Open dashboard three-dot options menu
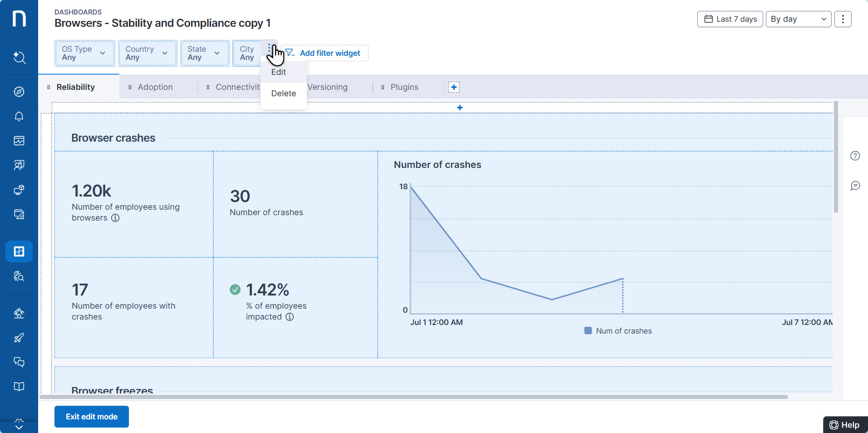Screen dimensions: 868x433 843,19
